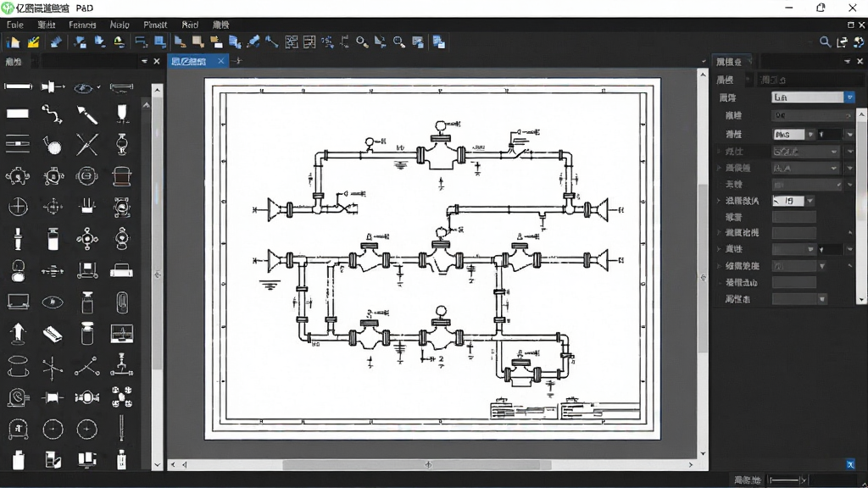The width and height of the screenshot is (868, 488).
Task: Click the yellow pencil toolbar icon
Action: click(33, 42)
